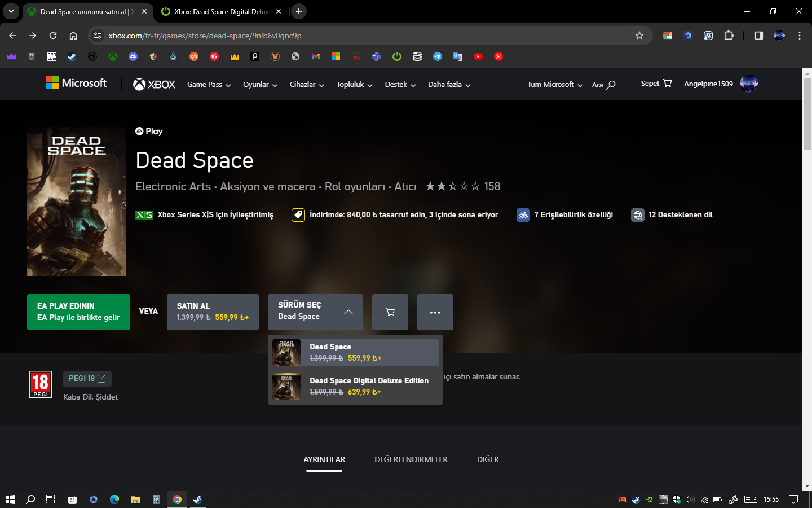Open the YouTube Music bookmark
812x508 pixels.
point(498,56)
